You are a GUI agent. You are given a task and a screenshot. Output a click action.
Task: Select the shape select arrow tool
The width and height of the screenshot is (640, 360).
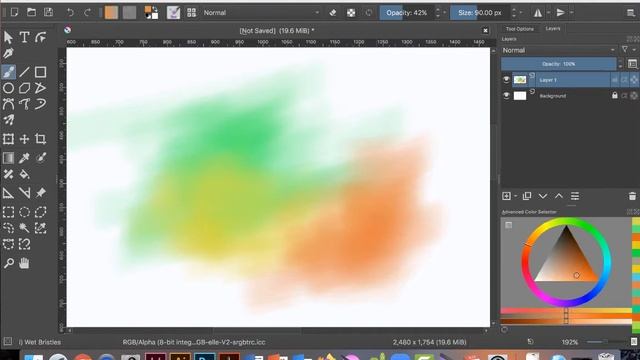point(8,38)
